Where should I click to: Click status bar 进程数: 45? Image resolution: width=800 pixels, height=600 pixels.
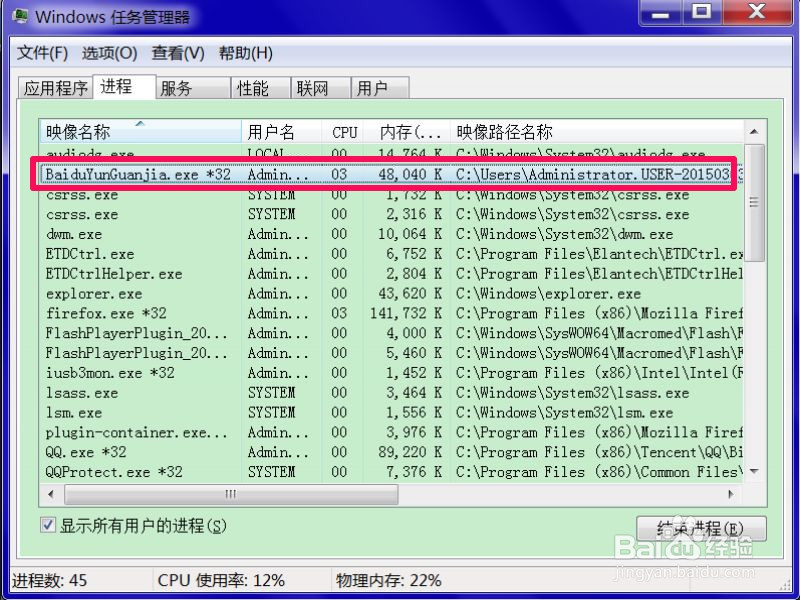click(x=49, y=581)
